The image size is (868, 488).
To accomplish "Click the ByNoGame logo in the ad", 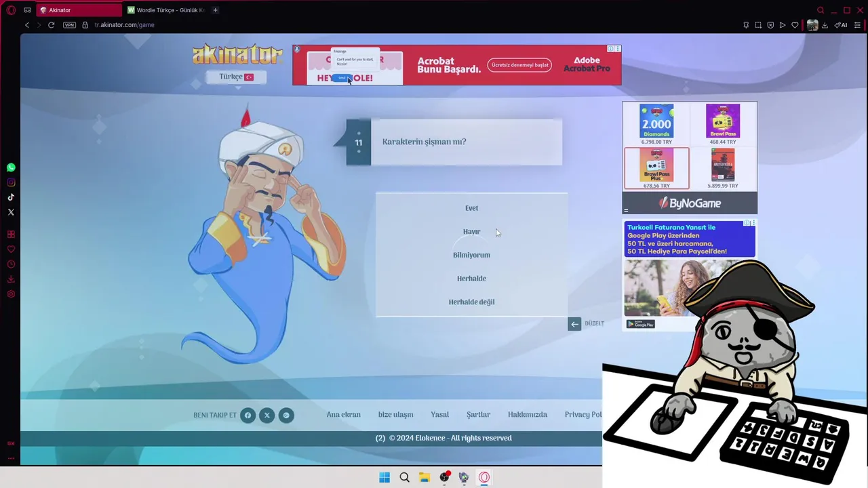I will point(690,203).
